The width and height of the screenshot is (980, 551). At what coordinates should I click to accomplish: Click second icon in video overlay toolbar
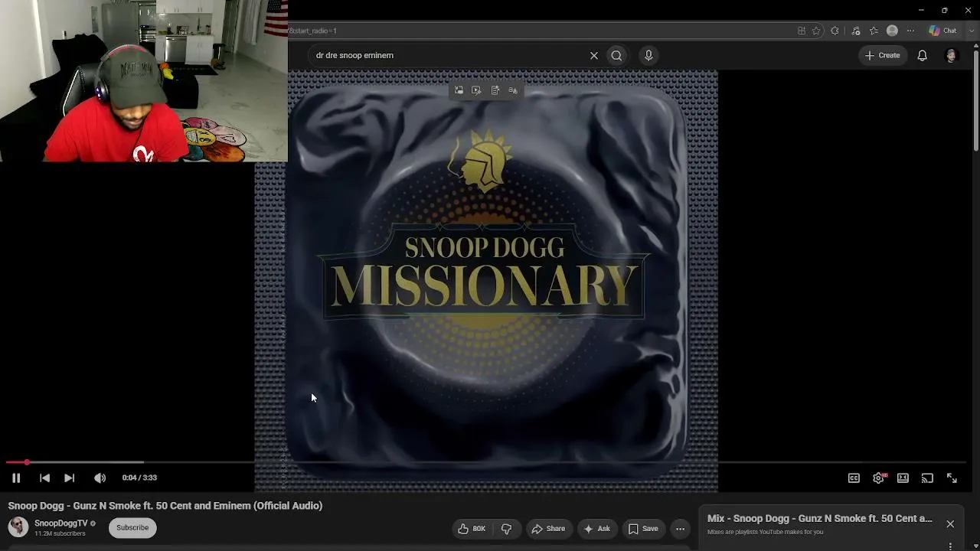(476, 90)
